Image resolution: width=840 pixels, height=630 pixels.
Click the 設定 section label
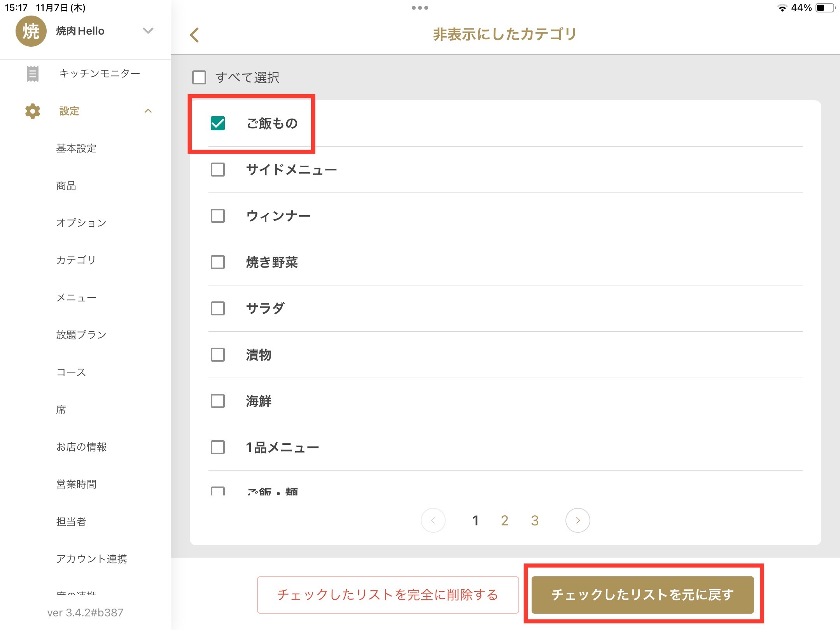tap(69, 111)
